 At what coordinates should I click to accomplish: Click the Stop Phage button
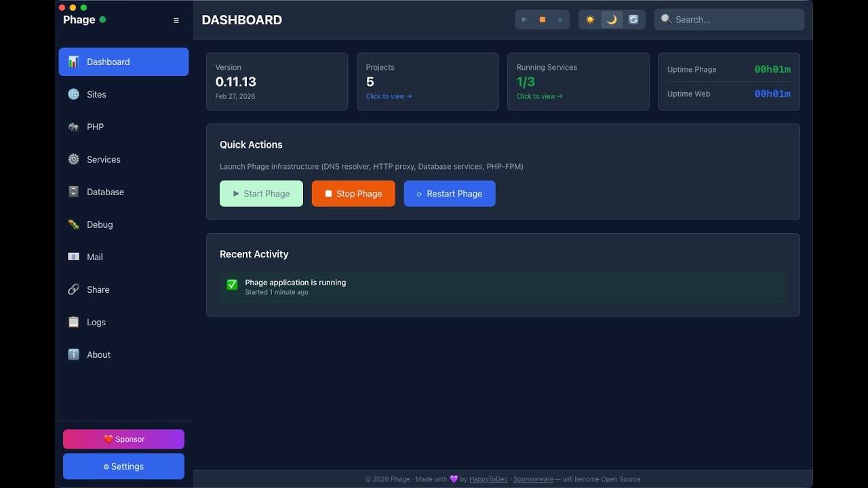[x=353, y=193]
